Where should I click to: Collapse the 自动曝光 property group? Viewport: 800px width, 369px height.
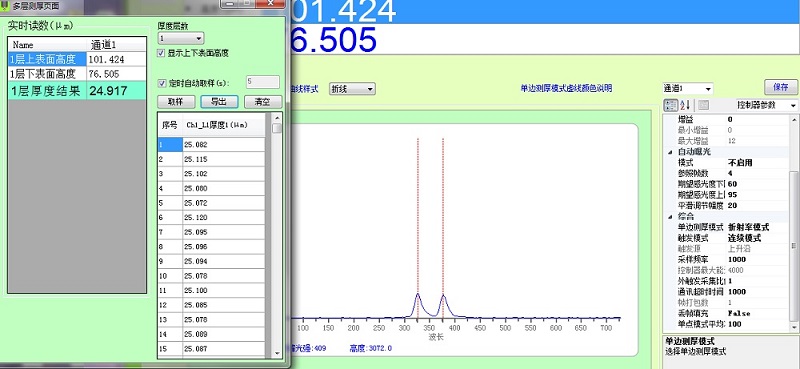click(670, 152)
